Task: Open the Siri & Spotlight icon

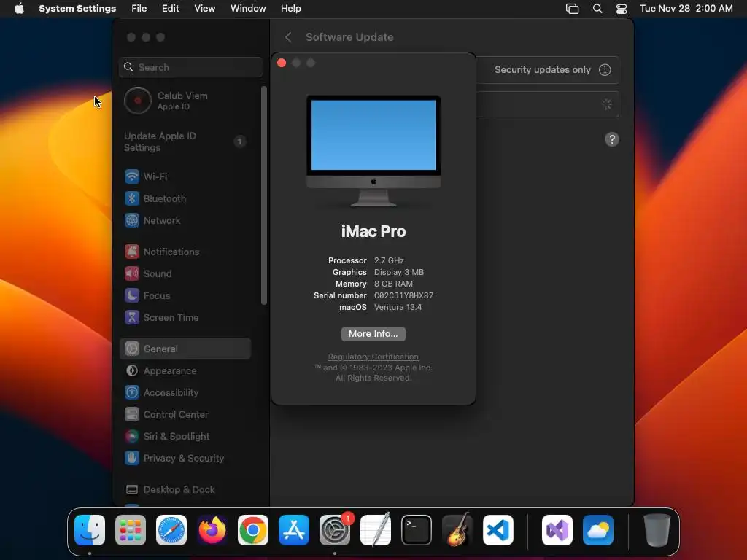Action: coord(132,437)
